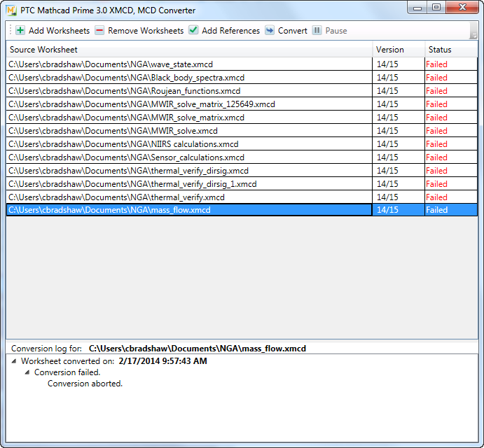
Task: Select the thermal_verify_dirsig_1.xmcd worksheet row
Action: click(242, 183)
